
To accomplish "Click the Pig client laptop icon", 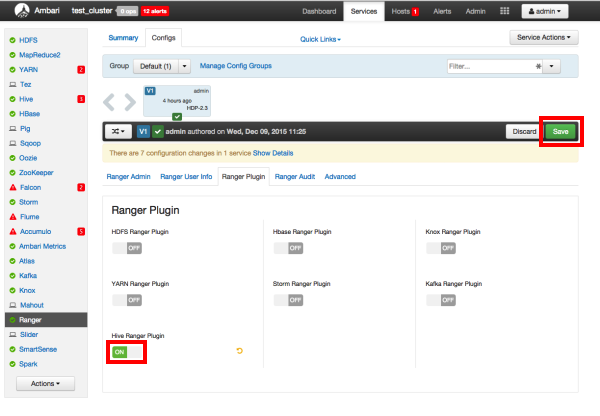I will [x=13, y=129].
